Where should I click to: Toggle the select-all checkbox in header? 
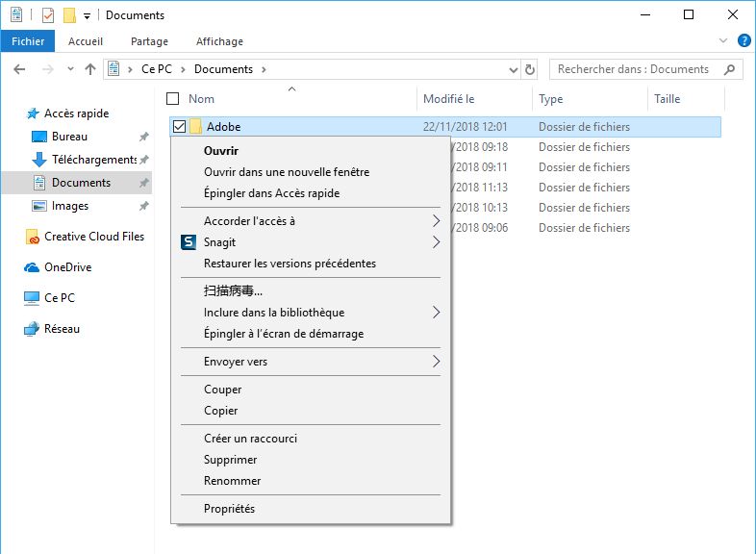[x=172, y=99]
